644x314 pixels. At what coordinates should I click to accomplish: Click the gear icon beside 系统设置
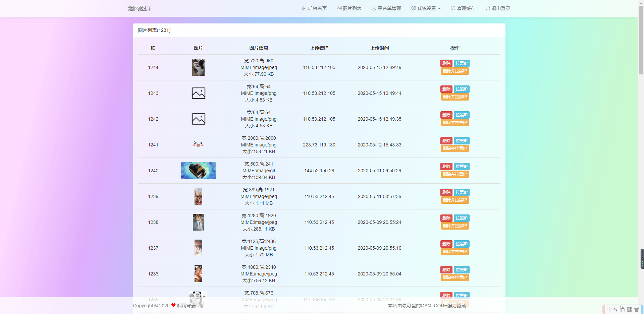413,8
